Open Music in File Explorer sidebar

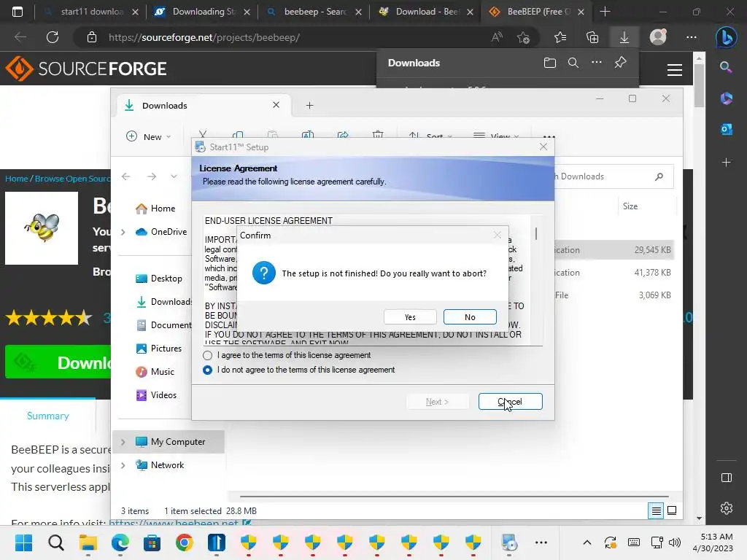(155, 372)
